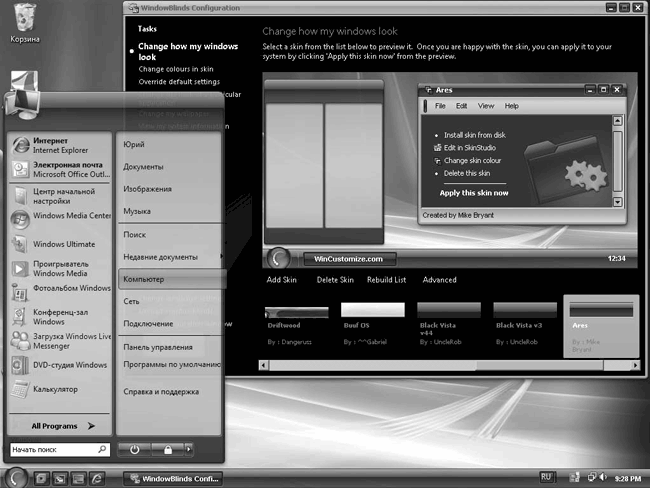This screenshot has width=650, height=488.
Task: Open Internet Explorer from the Start menu
Action: [x=58, y=147]
